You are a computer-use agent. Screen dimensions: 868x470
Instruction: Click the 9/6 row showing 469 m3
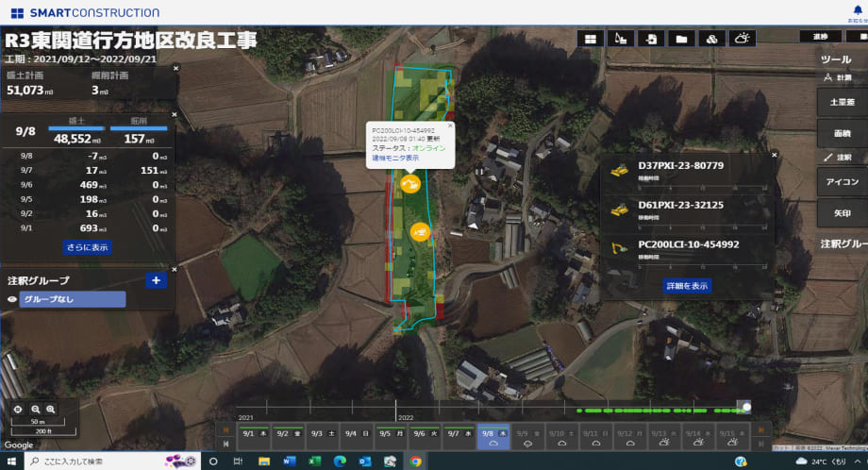(89, 185)
